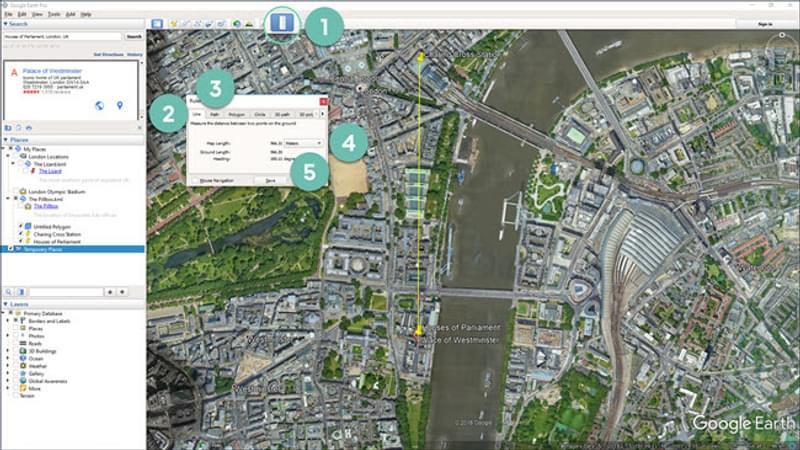The image size is (800, 450).
Task: Toggle the 3D Buildings layer checkbox
Action: click(16, 350)
